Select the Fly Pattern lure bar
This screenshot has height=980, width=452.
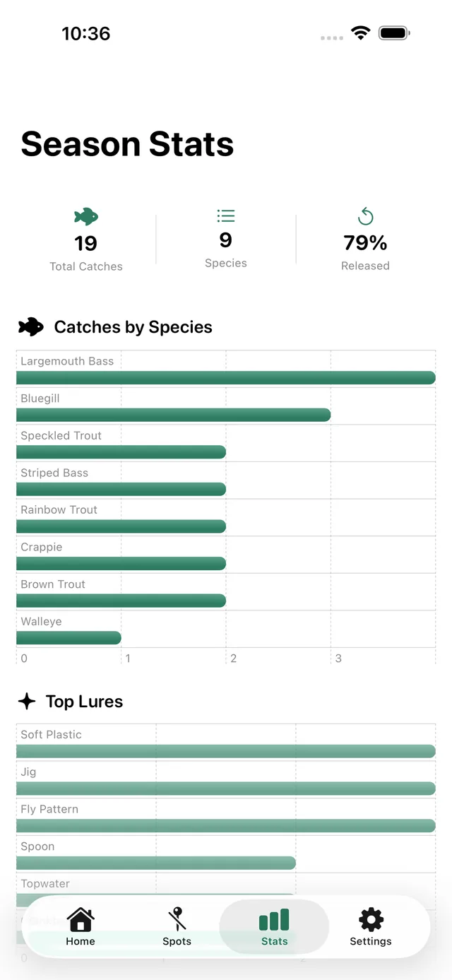point(226,825)
